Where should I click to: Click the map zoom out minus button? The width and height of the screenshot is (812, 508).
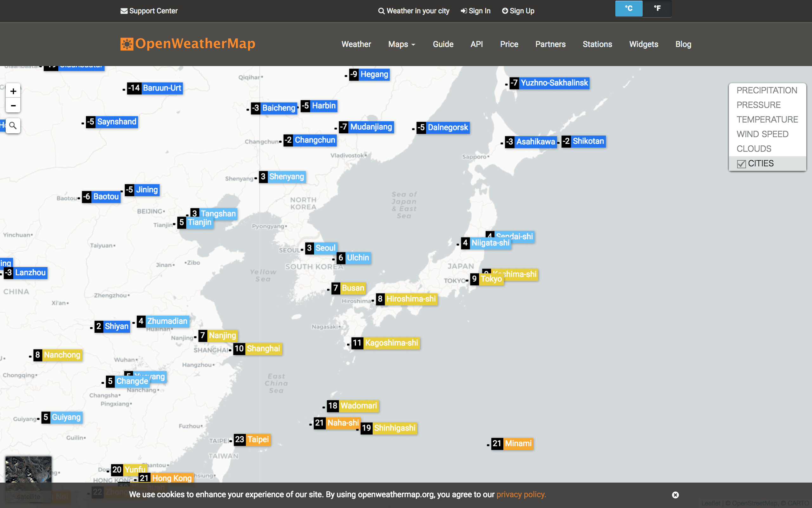(x=13, y=105)
